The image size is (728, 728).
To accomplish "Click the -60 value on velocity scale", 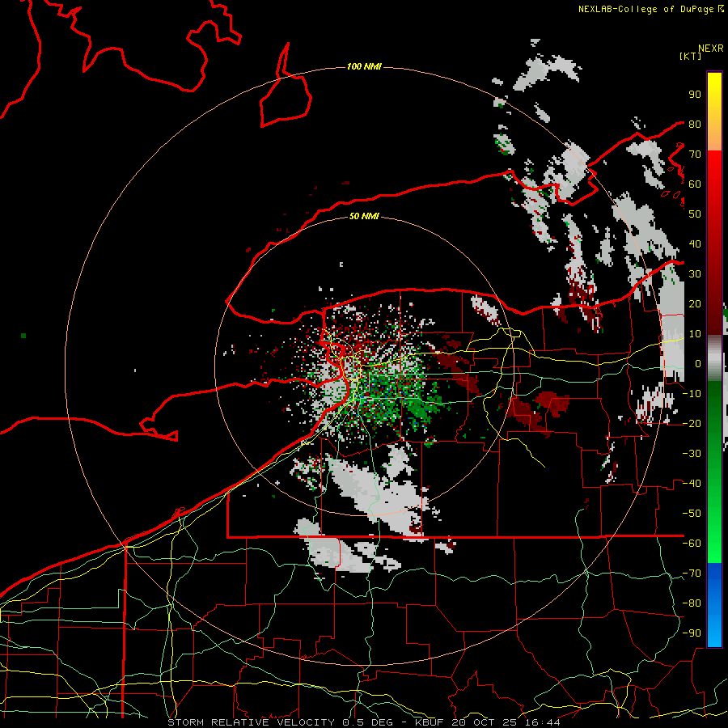I will (x=692, y=544).
